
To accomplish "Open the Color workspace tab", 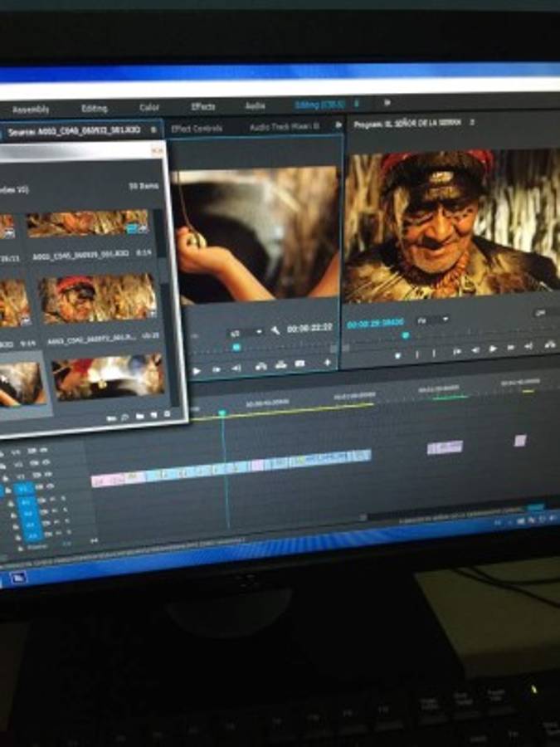I will [149, 108].
